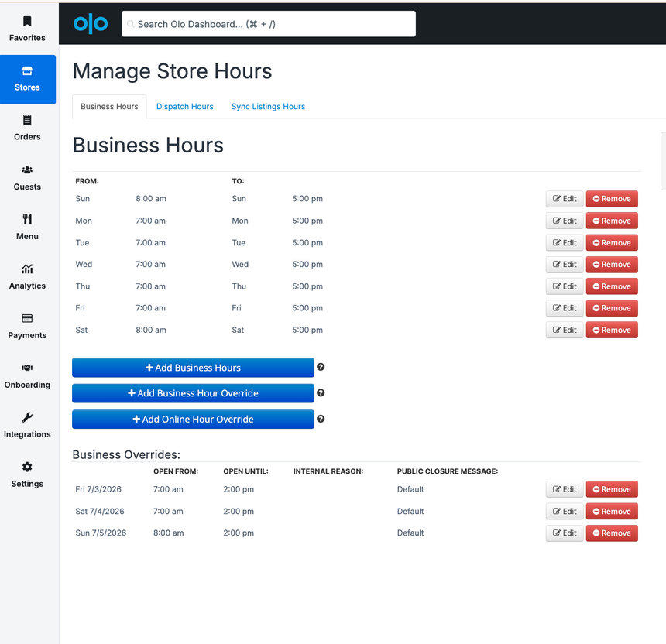
Task: Remove the Sat 7/4/2026 override
Action: 612,512
